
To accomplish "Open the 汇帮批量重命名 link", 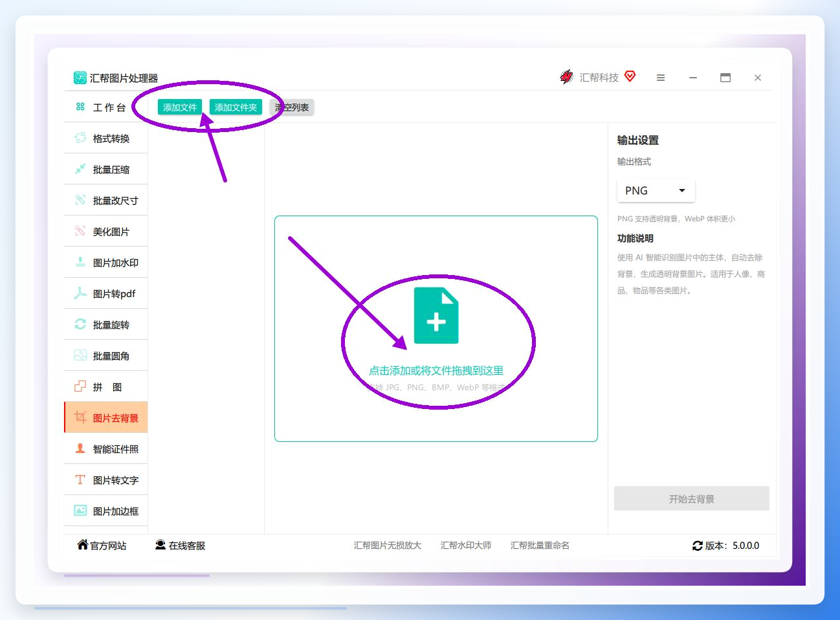I will (x=540, y=546).
